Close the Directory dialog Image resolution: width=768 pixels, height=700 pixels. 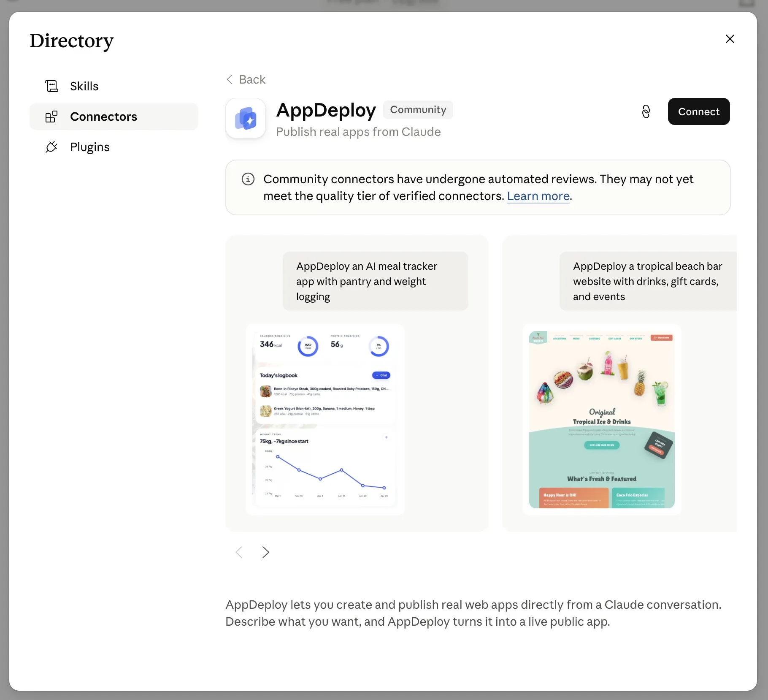pyautogui.click(x=730, y=39)
